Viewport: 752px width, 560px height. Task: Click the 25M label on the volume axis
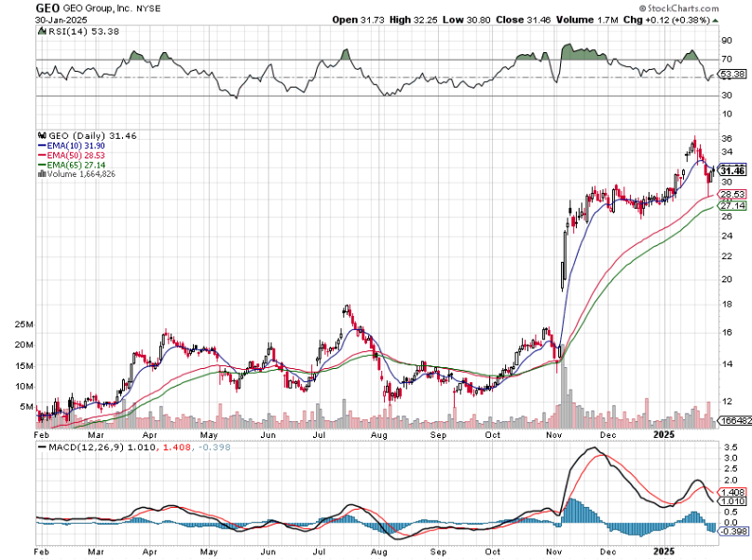click(x=24, y=324)
